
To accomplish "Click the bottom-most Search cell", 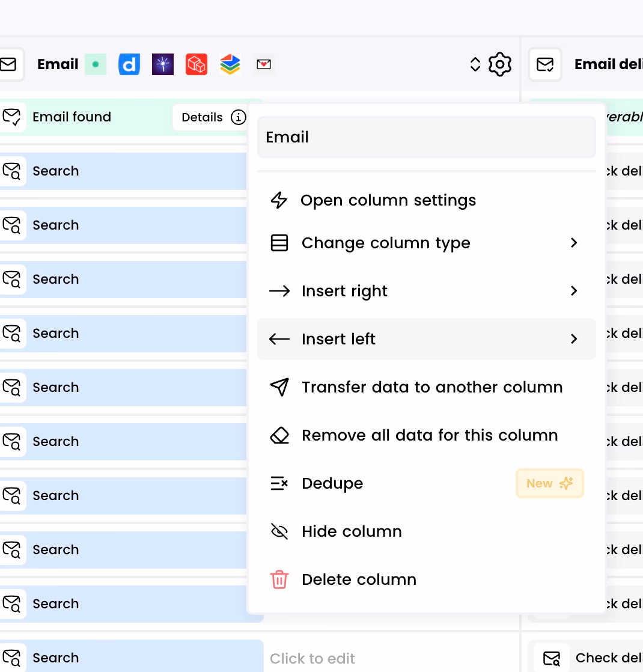I will pos(132,657).
